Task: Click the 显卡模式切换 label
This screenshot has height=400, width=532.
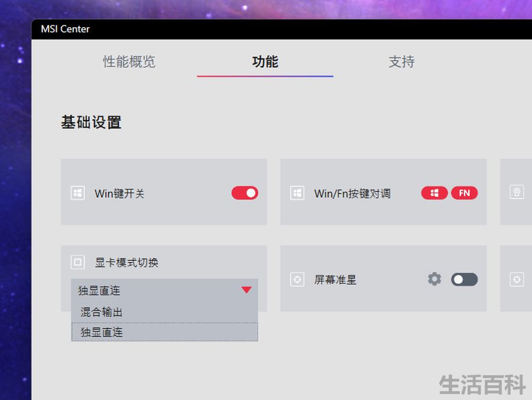Action: pos(126,263)
